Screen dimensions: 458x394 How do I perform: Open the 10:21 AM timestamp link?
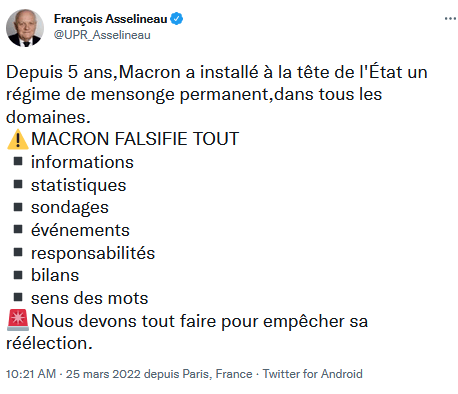tap(31, 374)
